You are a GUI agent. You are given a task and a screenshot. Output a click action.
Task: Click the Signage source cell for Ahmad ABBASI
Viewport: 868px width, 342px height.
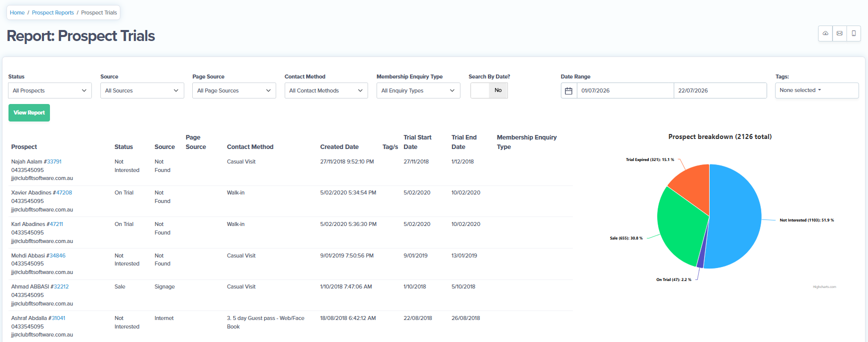(x=165, y=286)
